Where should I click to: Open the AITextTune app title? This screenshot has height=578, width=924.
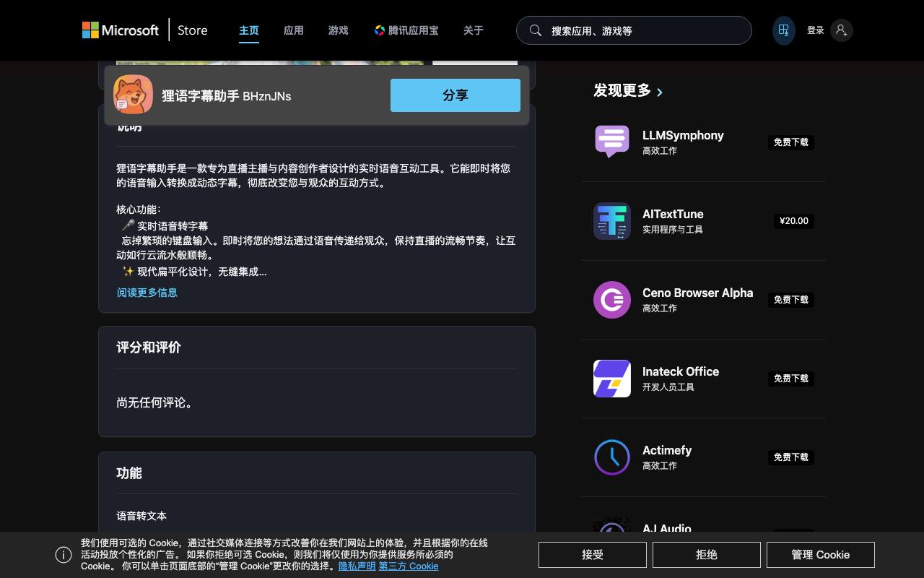[673, 214]
